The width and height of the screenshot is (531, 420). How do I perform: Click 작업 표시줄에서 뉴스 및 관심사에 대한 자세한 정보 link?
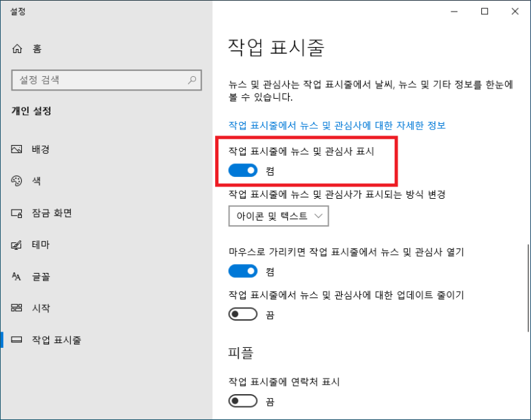(337, 125)
